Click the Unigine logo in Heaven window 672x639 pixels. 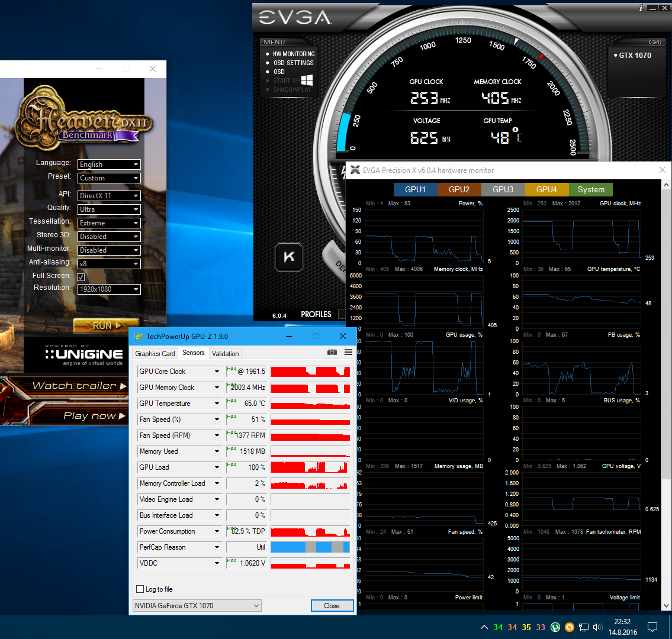(x=84, y=355)
